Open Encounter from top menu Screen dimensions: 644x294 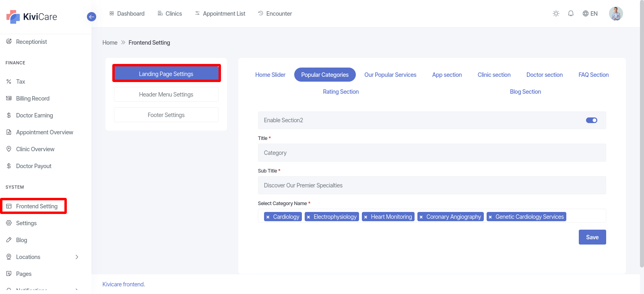[x=275, y=14]
